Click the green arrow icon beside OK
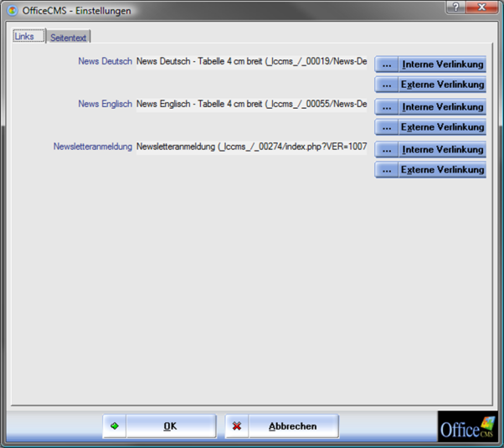504x448 pixels. 115,426
